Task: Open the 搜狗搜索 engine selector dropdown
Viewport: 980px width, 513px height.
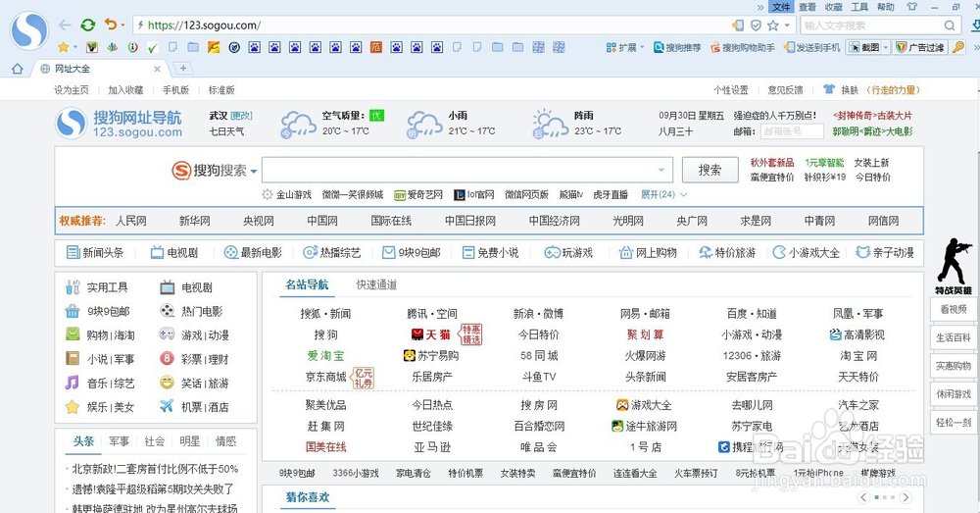Action: (254, 172)
